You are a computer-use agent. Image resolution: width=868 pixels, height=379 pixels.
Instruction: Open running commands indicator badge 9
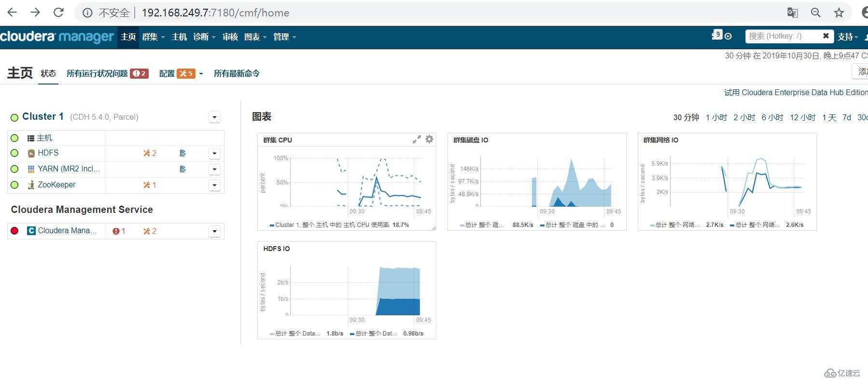pos(717,35)
